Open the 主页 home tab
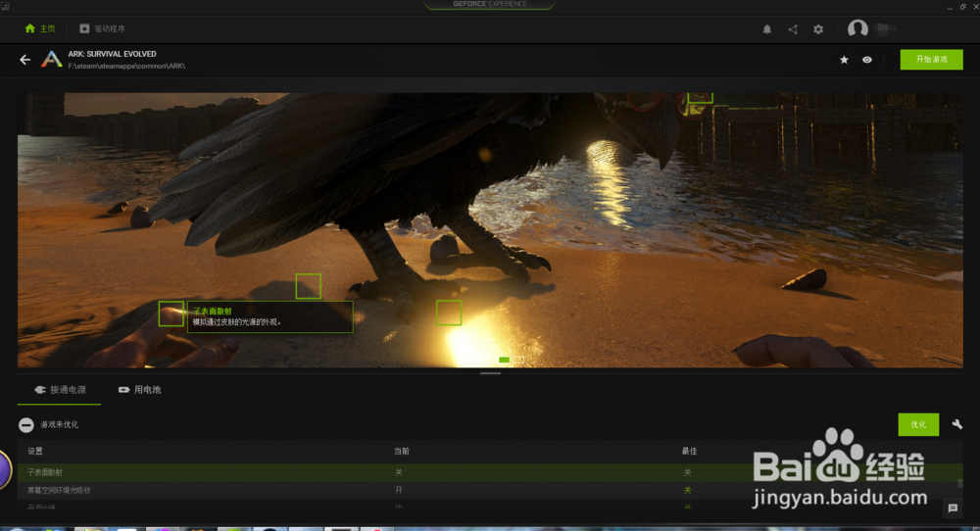This screenshot has height=531, width=980. (x=39, y=28)
